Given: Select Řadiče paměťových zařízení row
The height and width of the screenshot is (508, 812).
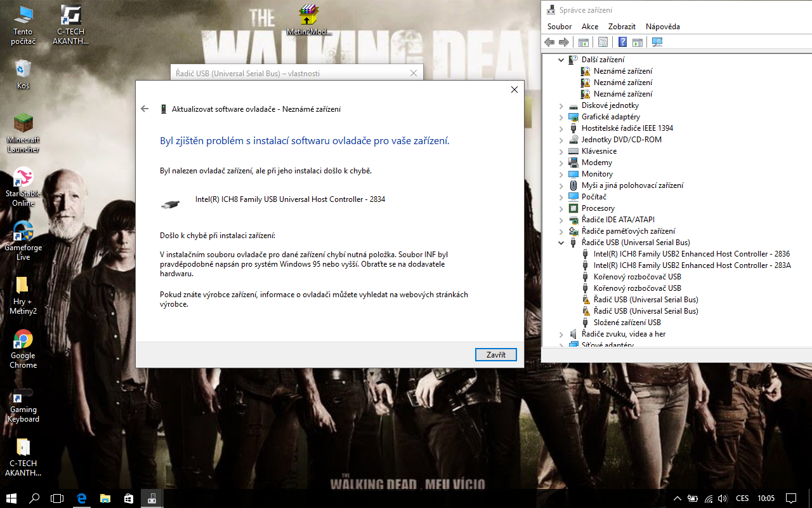Looking at the screenshot, I should 628,231.
